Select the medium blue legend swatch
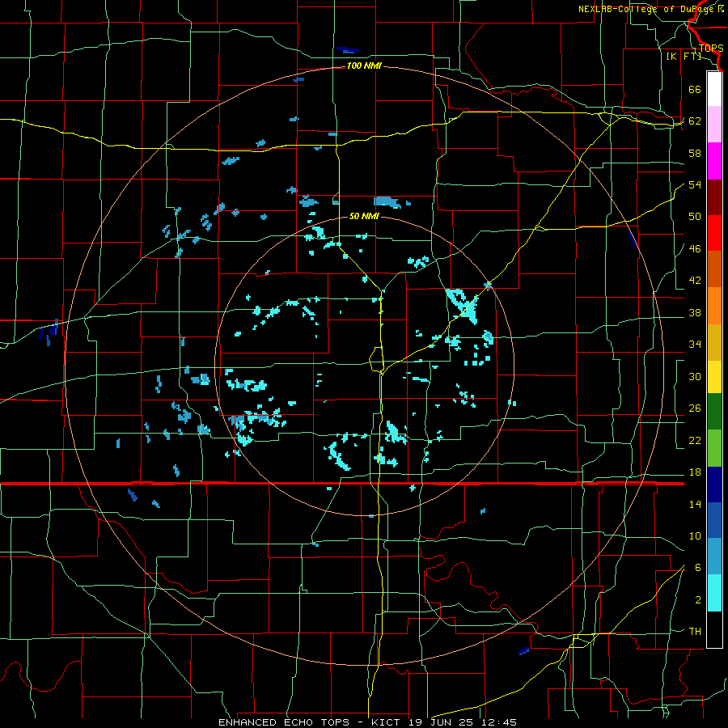 (x=714, y=520)
